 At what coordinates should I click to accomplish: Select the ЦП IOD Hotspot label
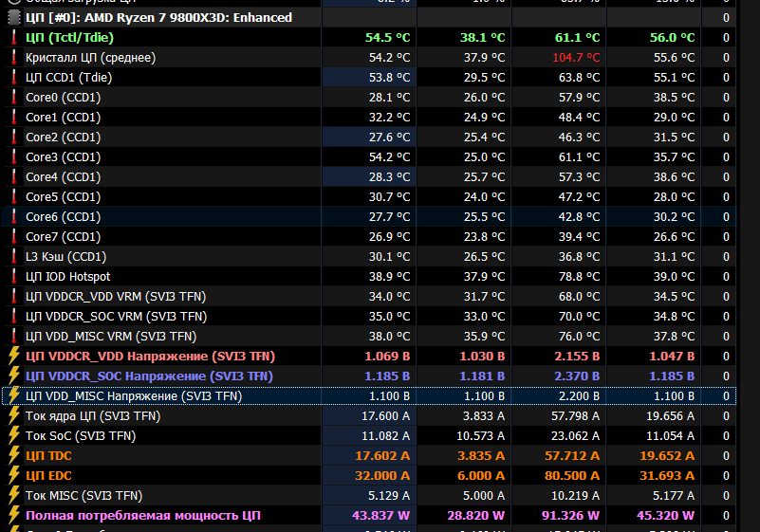(x=68, y=277)
